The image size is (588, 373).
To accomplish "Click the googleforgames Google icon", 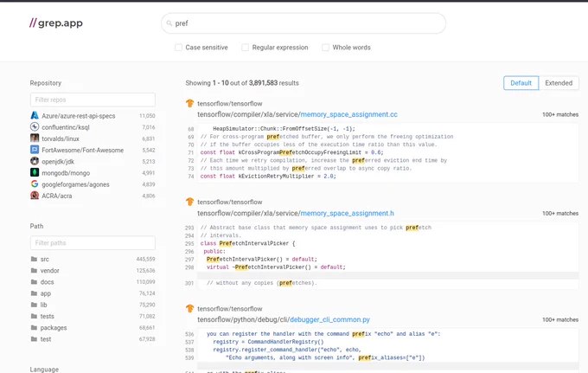I will pos(35,184).
